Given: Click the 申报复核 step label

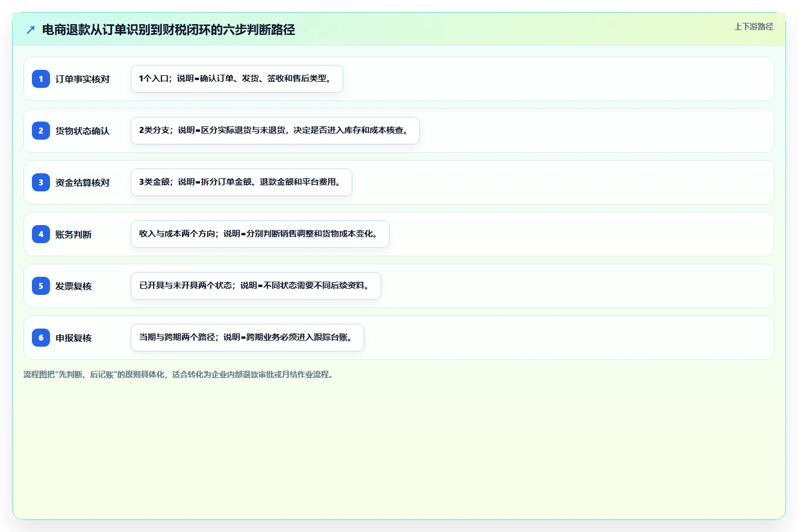Looking at the screenshot, I should (73, 338).
